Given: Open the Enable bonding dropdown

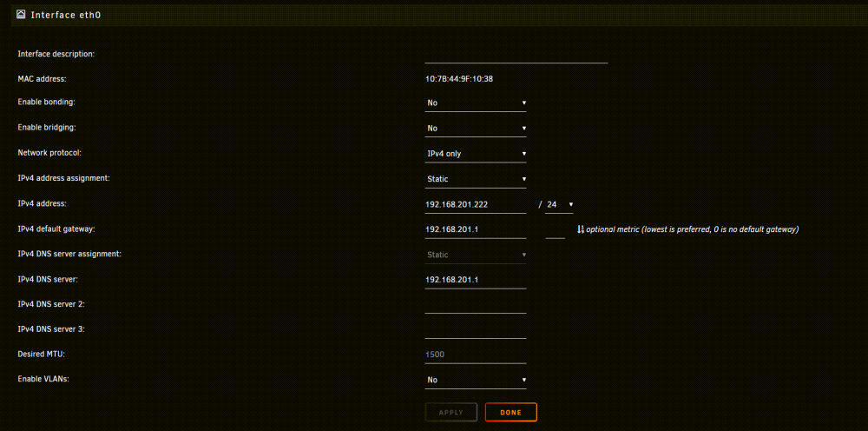Looking at the screenshot, I should coord(476,103).
